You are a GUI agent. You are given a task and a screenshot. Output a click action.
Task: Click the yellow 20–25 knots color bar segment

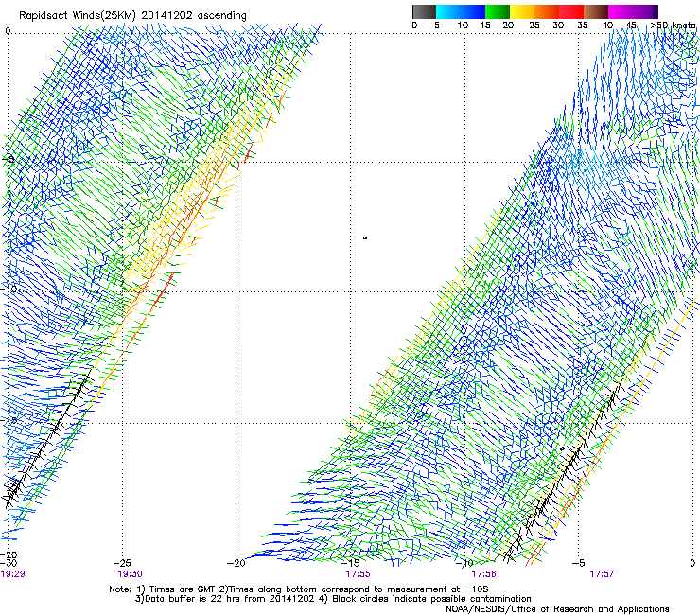click(x=522, y=11)
